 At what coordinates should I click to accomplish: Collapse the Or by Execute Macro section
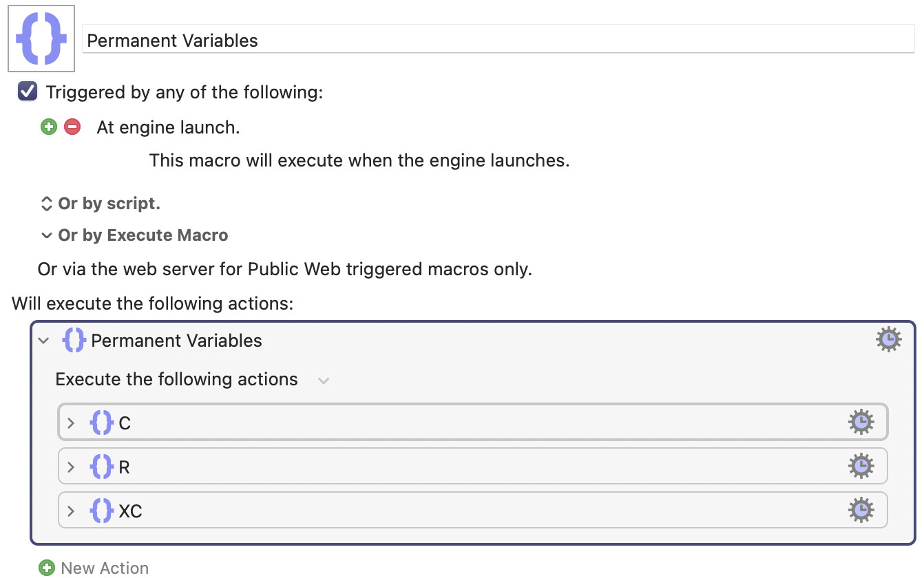tap(134, 235)
